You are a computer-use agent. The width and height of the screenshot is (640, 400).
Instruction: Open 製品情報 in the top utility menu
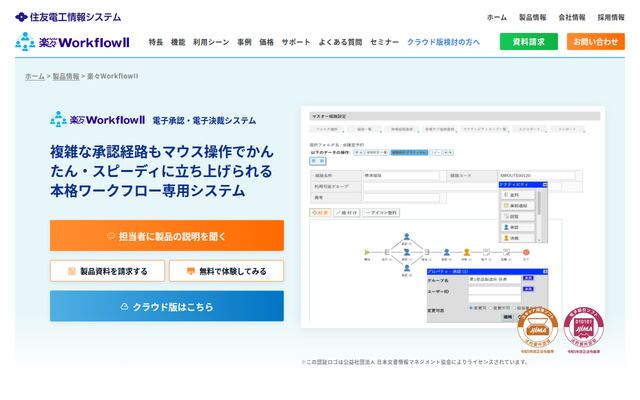(x=533, y=17)
